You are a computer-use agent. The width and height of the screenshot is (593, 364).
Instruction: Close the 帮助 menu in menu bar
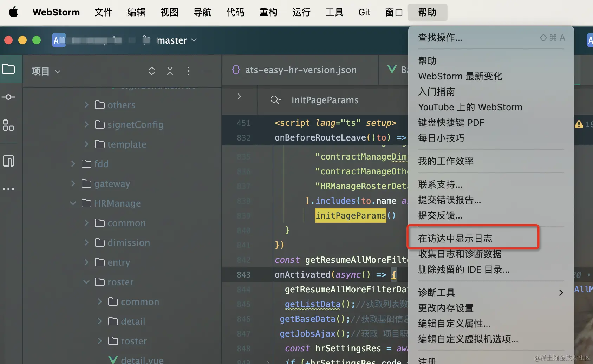427,12
